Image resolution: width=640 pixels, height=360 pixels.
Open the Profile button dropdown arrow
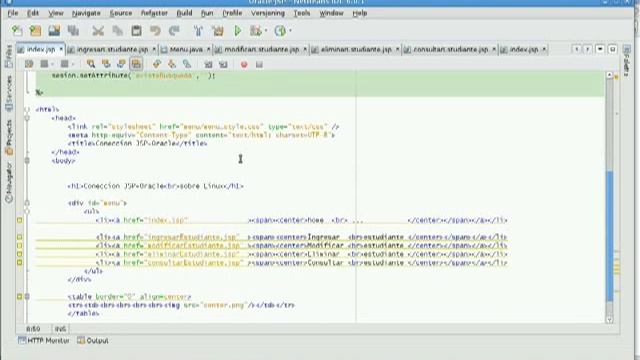[x=290, y=31]
